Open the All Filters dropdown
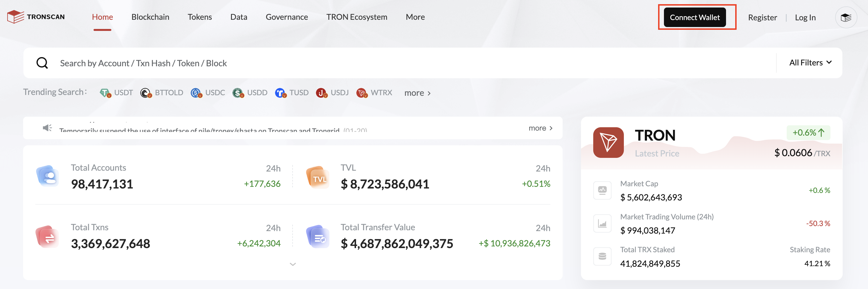Viewport: 868px width, 289px height. [810, 63]
